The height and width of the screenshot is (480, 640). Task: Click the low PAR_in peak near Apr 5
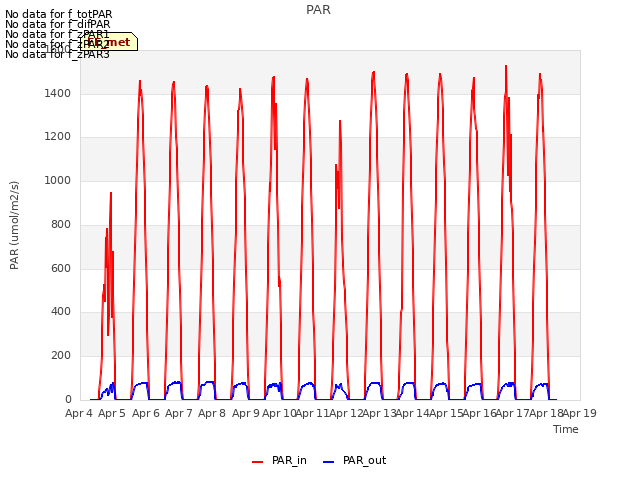click(x=111, y=193)
